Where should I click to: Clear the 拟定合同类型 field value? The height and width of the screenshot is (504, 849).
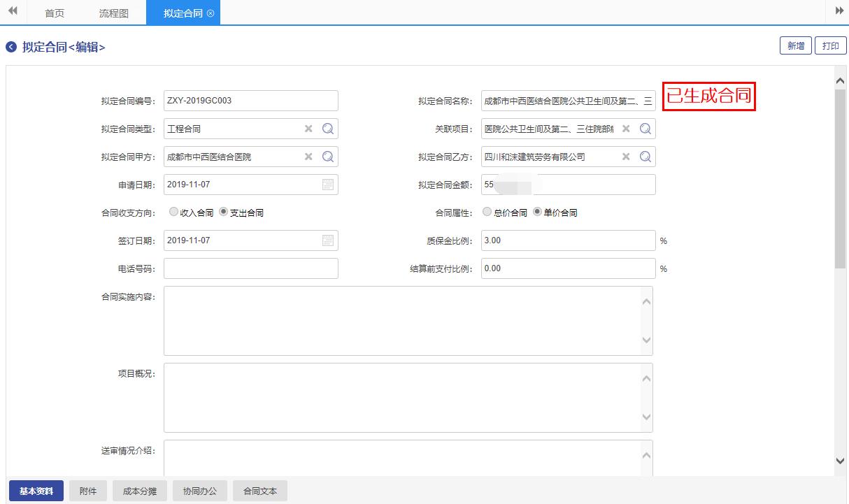[308, 129]
